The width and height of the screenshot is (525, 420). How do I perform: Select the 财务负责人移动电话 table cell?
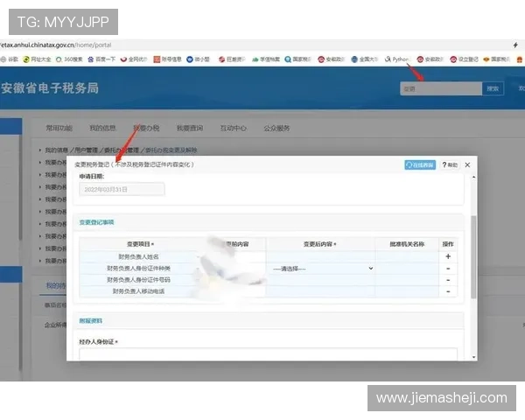138,291
